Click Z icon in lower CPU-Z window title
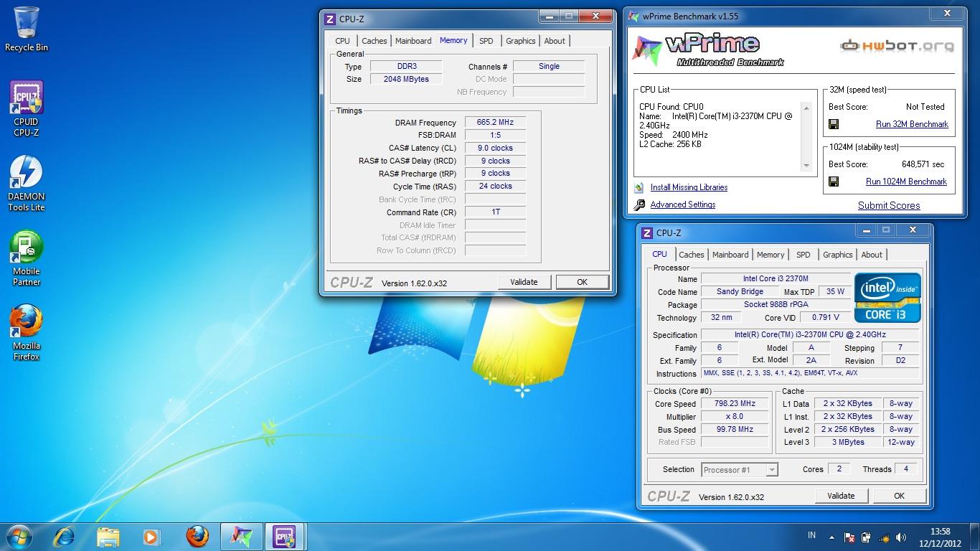980x551 pixels. coord(647,233)
